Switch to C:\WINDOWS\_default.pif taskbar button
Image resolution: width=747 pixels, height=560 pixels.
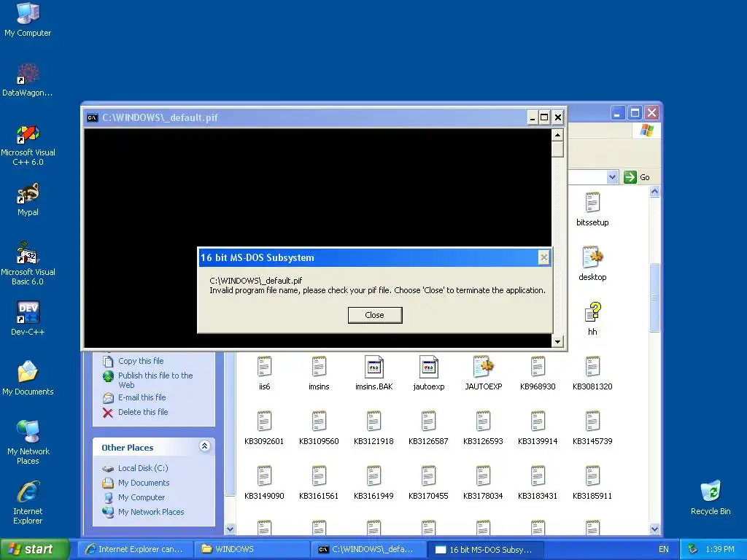click(x=369, y=549)
